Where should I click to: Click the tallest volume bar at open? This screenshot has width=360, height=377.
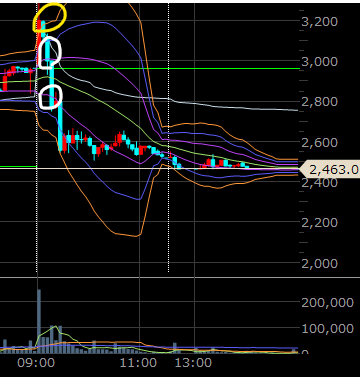coord(39,321)
